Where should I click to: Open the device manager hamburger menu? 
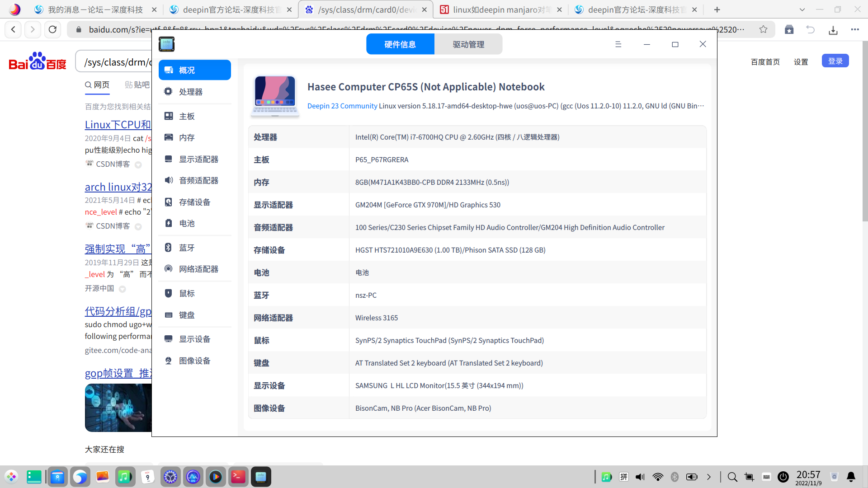[618, 44]
